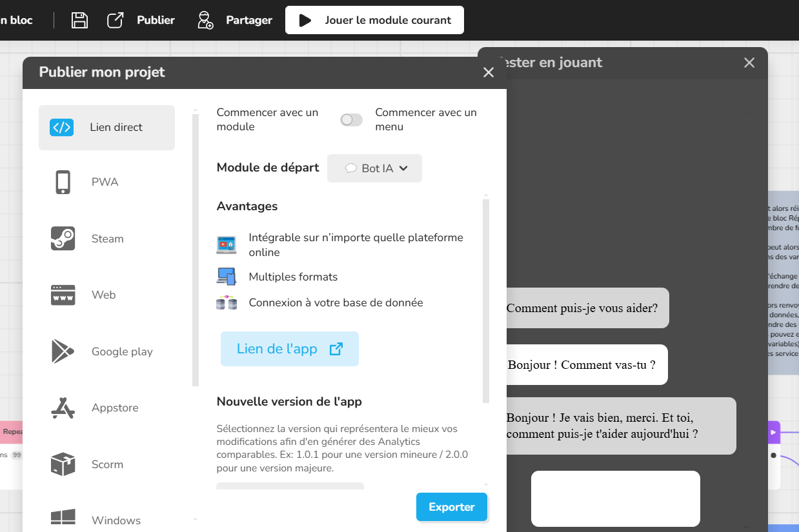Image resolution: width=799 pixels, height=532 pixels.
Task: Open the Module de départ Bot IA dropdown
Action: [374, 168]
